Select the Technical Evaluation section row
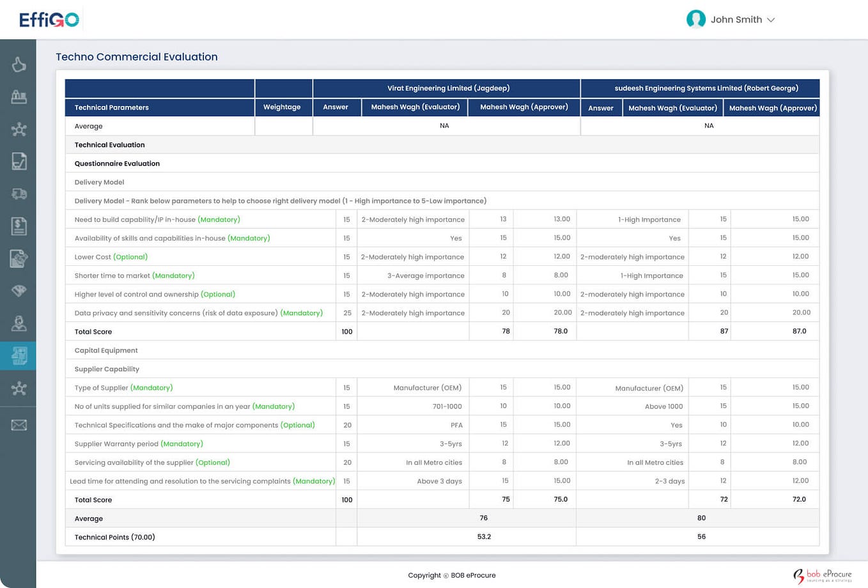Screen dimensions: 868x588 click(x=442, y=144)
